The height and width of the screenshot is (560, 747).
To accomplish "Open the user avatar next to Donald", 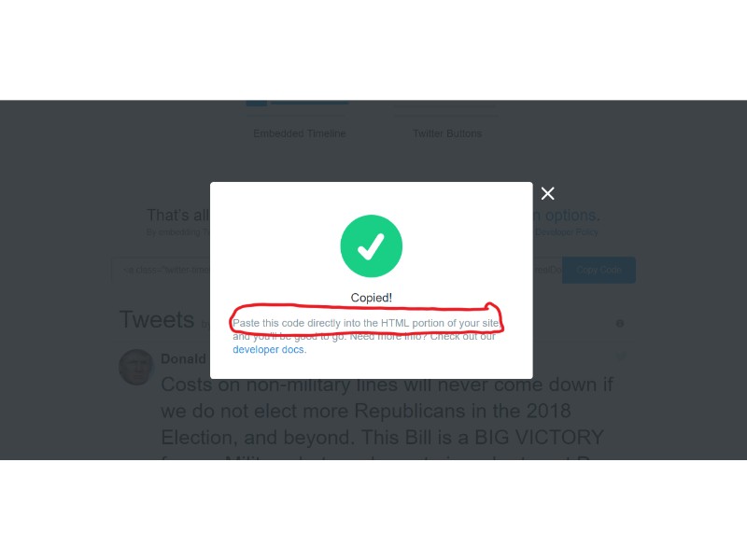I will (136, 367).
